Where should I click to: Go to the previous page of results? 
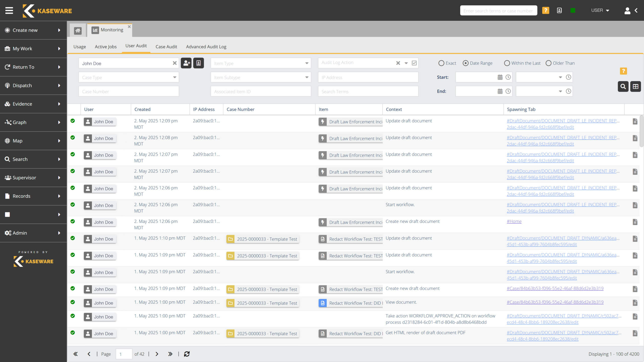click(x=89, y=354)
